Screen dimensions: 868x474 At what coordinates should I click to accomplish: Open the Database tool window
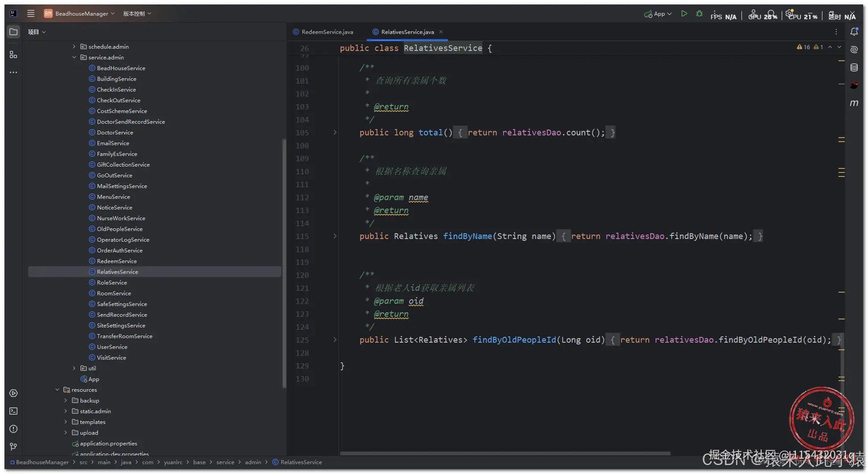(x=854, y=67)
